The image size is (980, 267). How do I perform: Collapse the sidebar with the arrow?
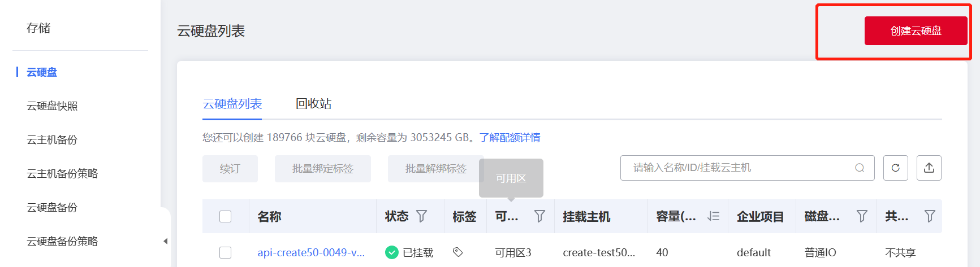(165, 241)
